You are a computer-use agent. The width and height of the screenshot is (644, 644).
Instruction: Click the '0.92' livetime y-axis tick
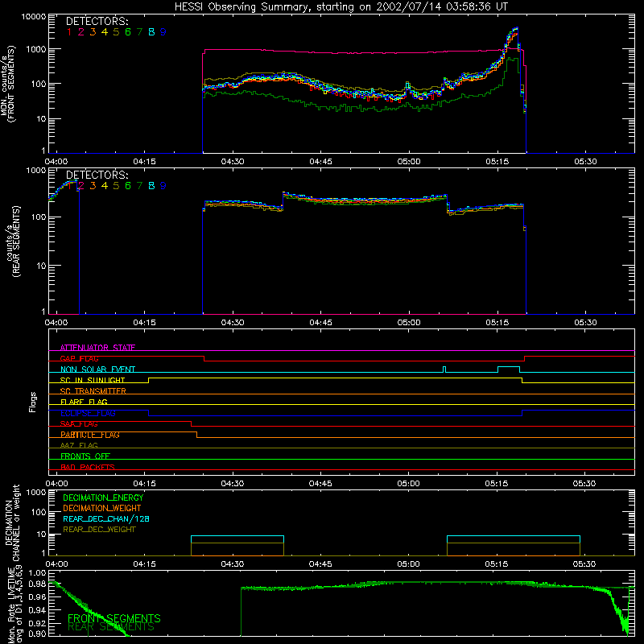pyautogui.click(x=38, y=622)
